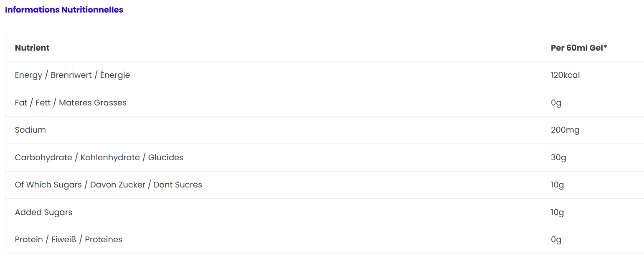Select the 30g carbohydrate value
Viewport: 644px width, 254px height.
click(x=558, y=157)
